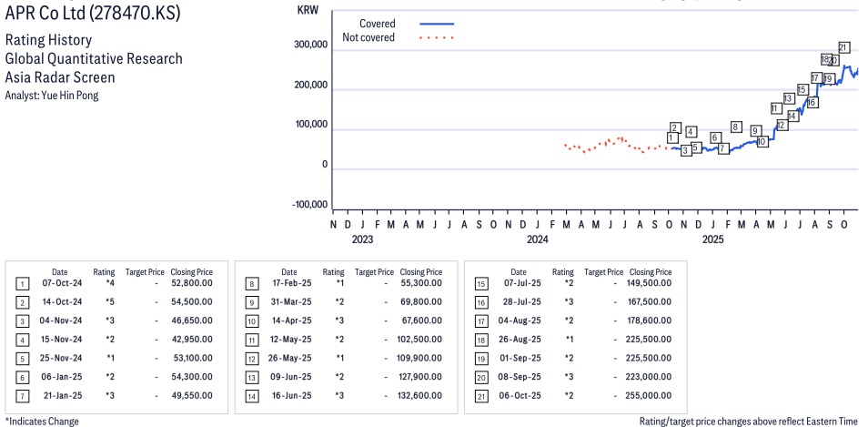Click the row 8 number box in table
Viewport: 868px width, 427px height.
pos(252,282)
